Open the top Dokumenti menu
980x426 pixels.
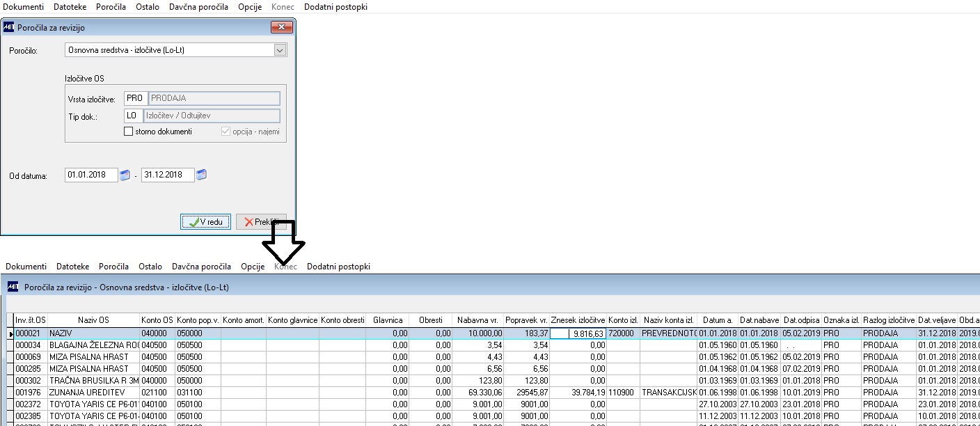coord(23,7)
